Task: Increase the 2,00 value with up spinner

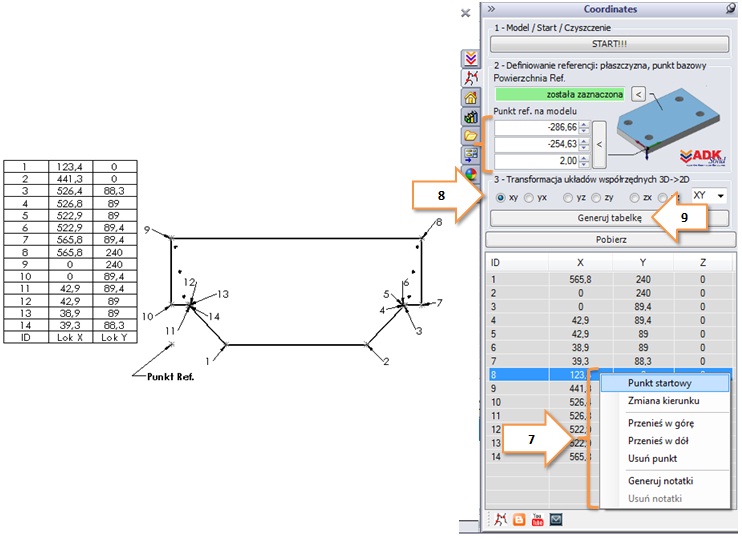Action: 584,158
